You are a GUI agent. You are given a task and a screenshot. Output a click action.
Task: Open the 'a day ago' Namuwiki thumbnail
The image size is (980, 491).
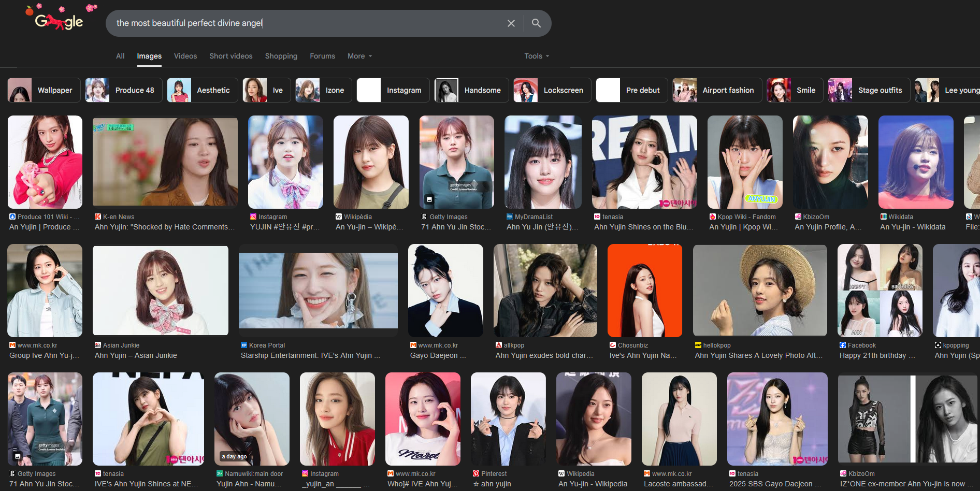pos(252,419)
